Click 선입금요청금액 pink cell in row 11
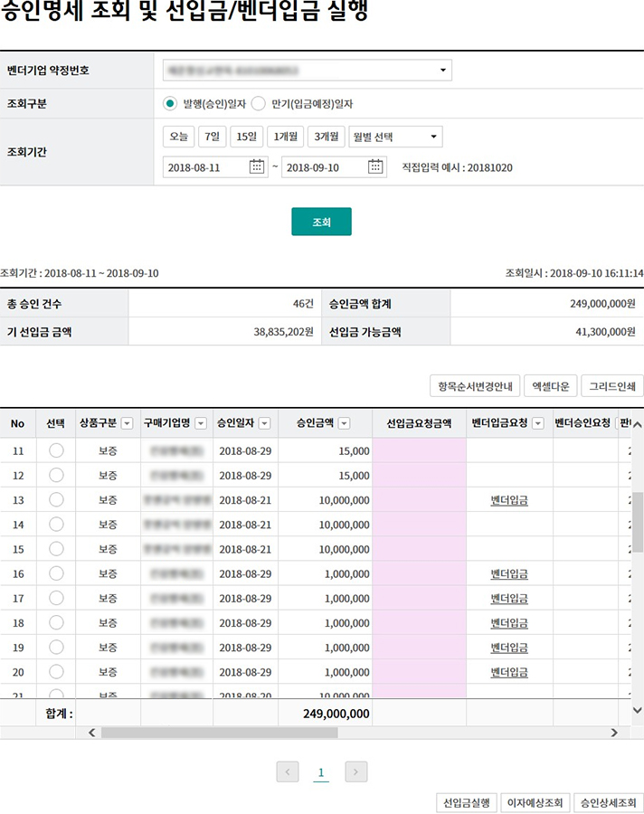Screen dimensions: 644x814 click(x=419, y=450)
